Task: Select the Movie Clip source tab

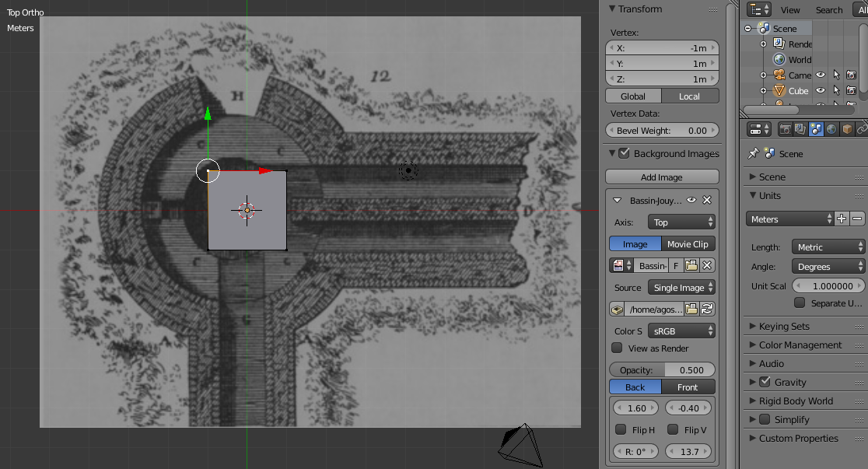Action: pos(688,243)
